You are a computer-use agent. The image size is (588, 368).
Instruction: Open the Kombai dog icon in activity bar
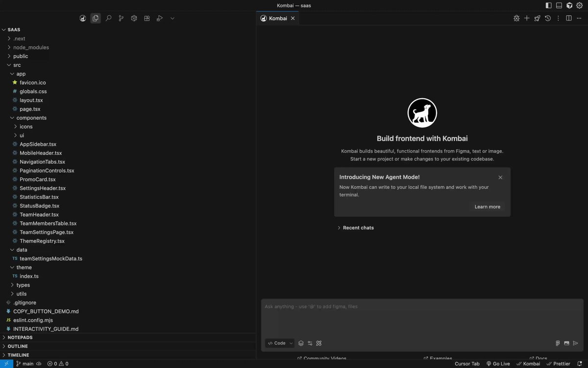point(83,18)
